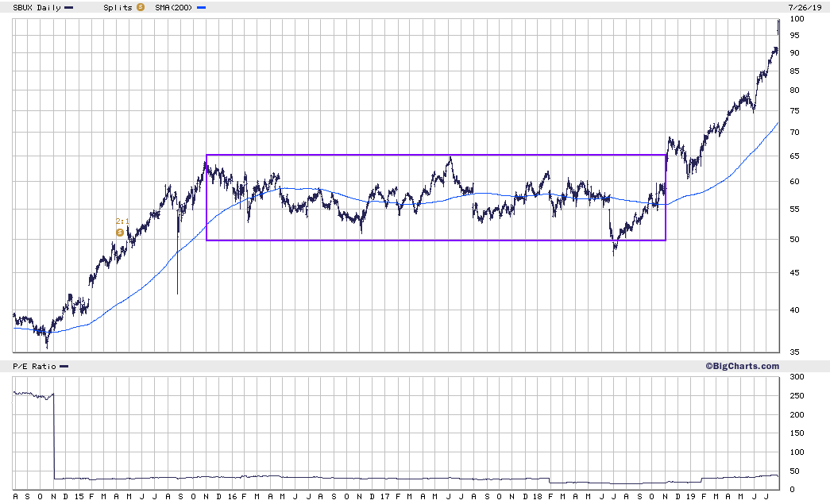Image resolution: width=830 pixels, height=504 pixels.
Task: Click the 55 price axis label
Action: (x=794, y=209)
